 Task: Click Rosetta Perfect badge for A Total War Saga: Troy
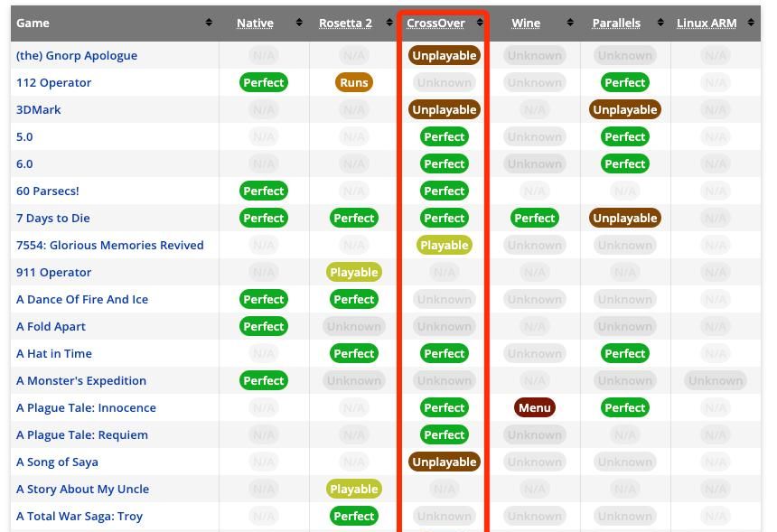click(x=354, y=516)
